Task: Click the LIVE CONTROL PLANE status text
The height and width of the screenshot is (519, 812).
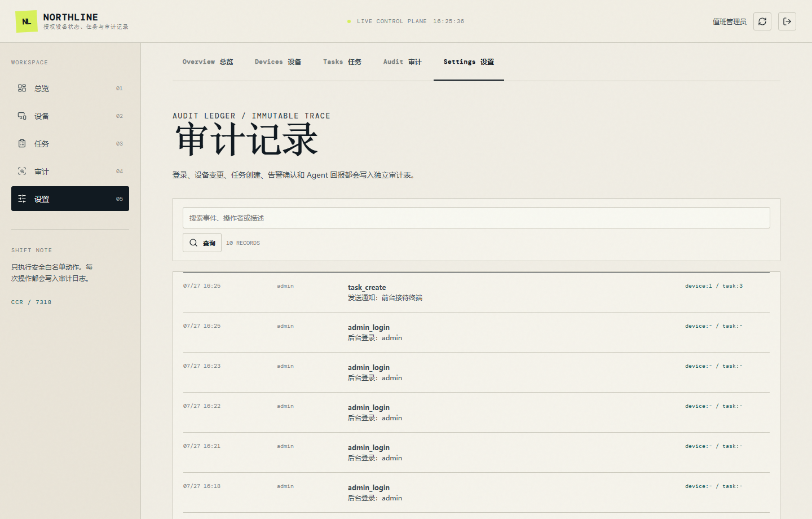Action: point(392,21)
